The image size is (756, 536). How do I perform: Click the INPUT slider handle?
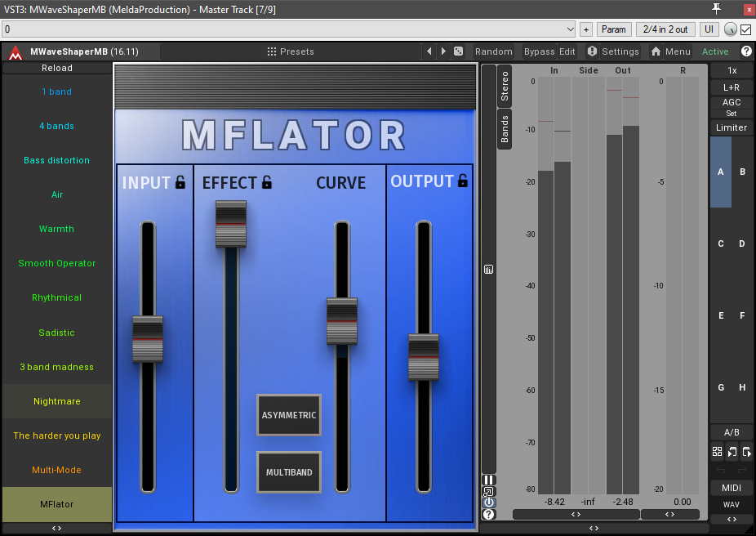[x=148, y=339]
